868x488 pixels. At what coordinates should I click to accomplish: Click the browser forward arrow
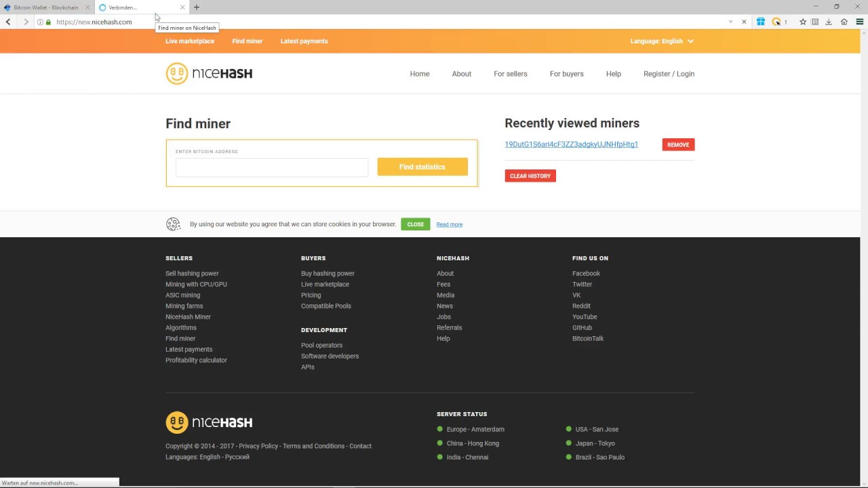pyautogui.click(x=26, y=22)
